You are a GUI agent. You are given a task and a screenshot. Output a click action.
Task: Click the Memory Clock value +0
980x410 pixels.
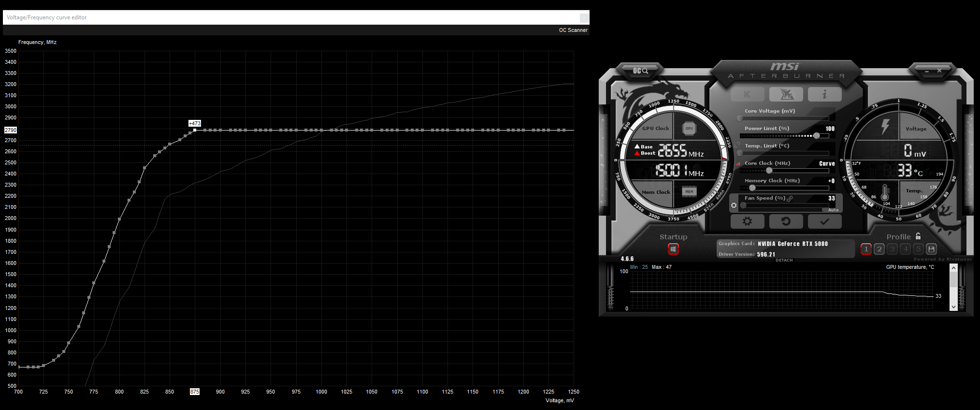[831, 181]
